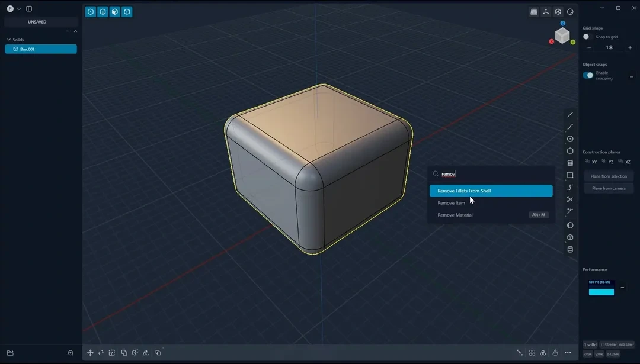Collapse the Solids tree group

click(x=9, y=40)
